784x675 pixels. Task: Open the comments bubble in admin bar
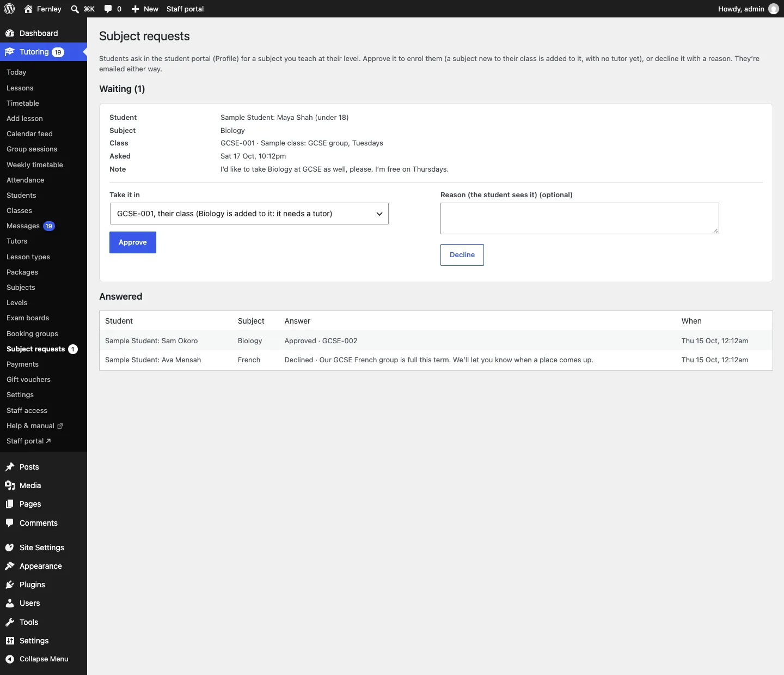(108, 9)
